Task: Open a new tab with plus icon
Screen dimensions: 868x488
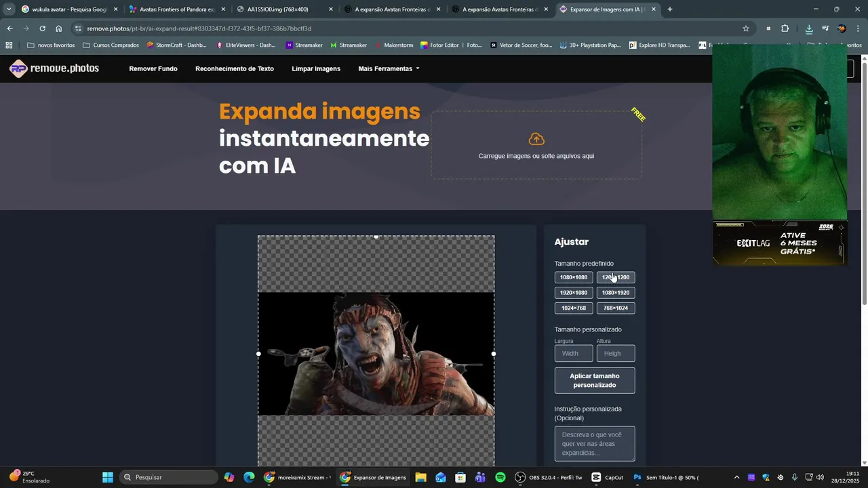Action: (x=670, y=9)
